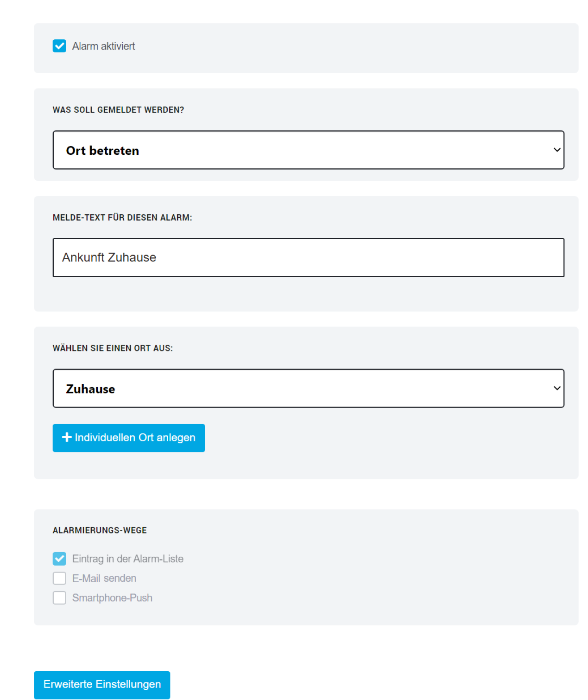Open the Zuhause location dropdown
This screenshot has height=700, width=588.
308,388
